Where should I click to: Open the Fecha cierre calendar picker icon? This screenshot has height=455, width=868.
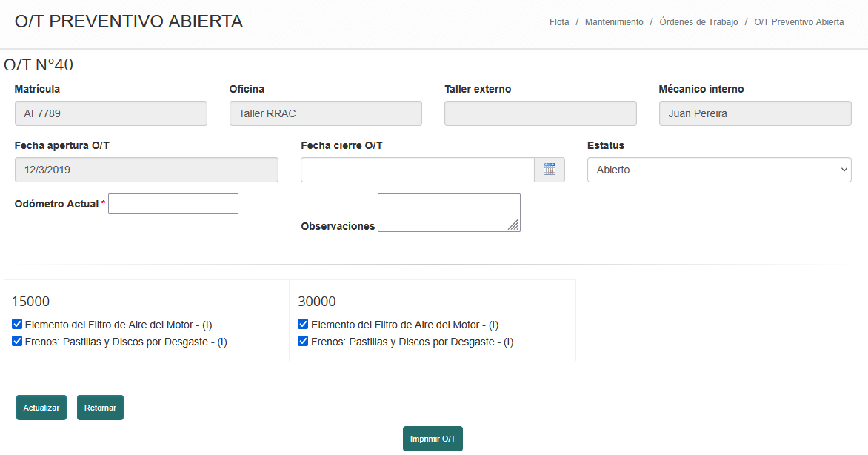(550, 170)
